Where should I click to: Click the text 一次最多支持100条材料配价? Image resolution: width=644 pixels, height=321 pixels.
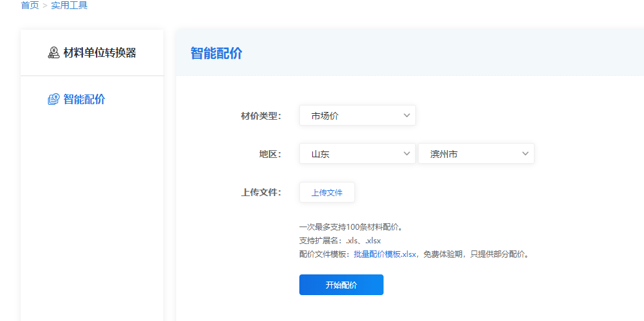pos(351,227)
